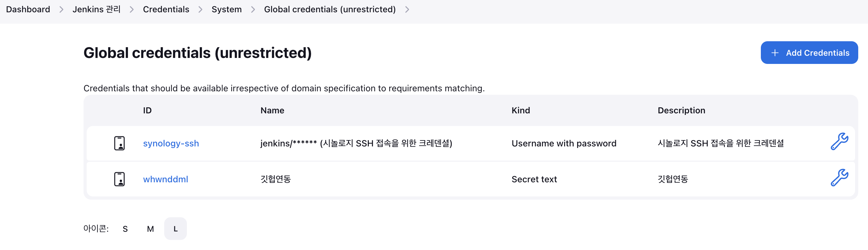Select large icon size L

point(175,229)
